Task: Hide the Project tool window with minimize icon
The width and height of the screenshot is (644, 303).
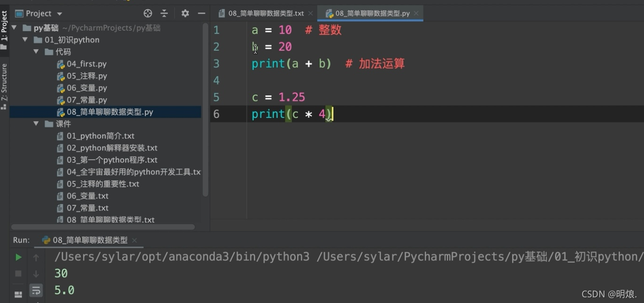Action: click(x=201, y=13)
